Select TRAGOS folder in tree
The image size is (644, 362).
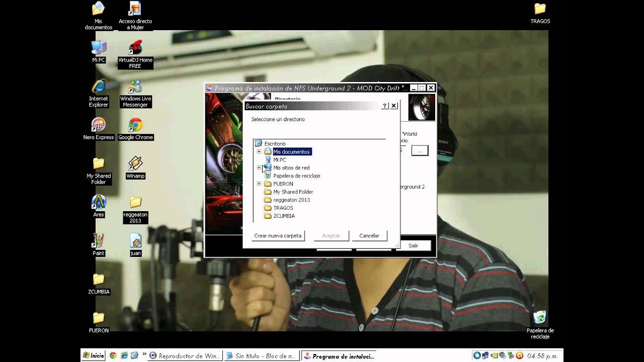coord(283,208)
